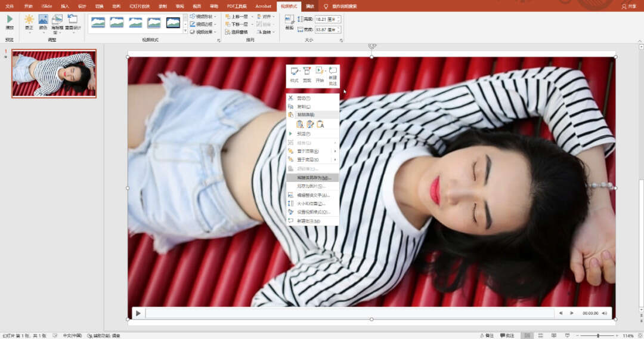Expand the Video Effects (视频效果) dropdown
Image resolution: width=644 pixels, height=339 pixels.
coord(203,32)
